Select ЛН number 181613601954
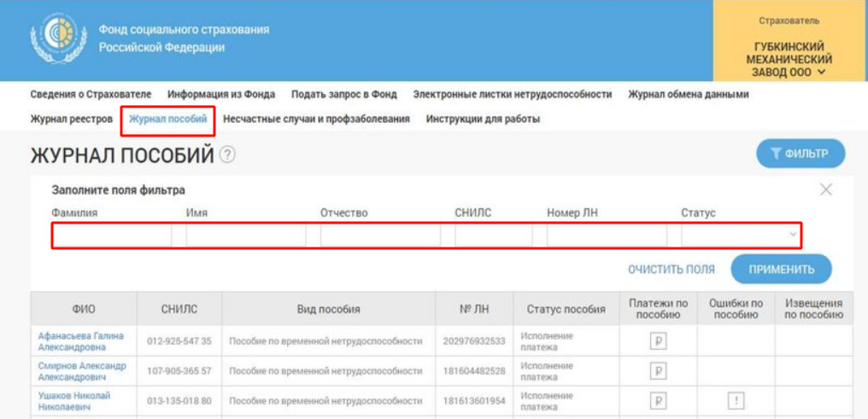This screenshot has height=419, width=868. tap(474, 401)
